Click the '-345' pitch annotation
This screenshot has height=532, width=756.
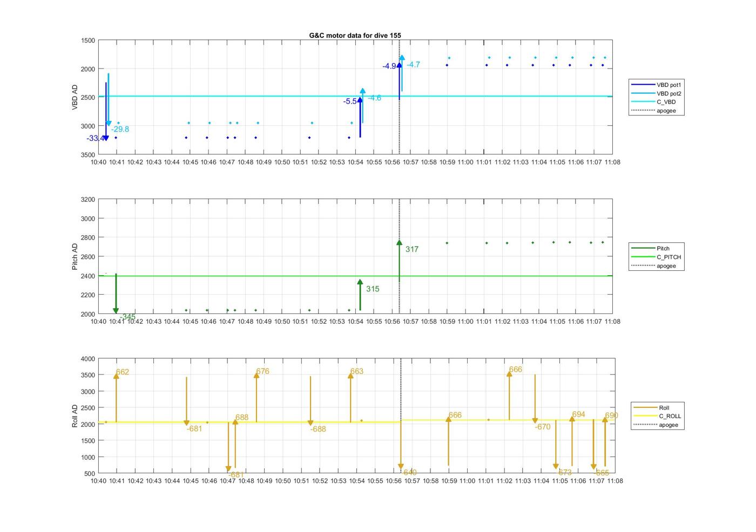pyautogui.click(x=127, y=317)
